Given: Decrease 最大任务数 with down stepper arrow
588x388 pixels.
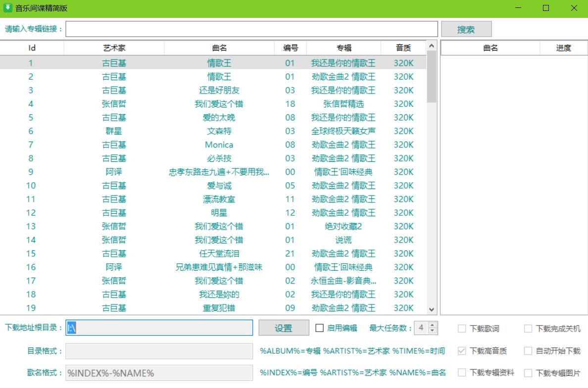Looking at the screenshot, I should pyautogui.click(x=432, y=331).
